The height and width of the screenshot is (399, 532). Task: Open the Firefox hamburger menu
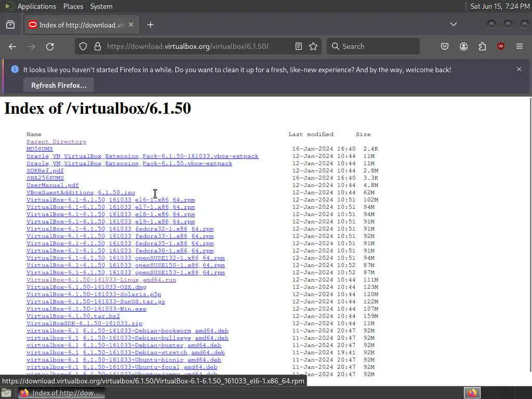click(520, 46)
